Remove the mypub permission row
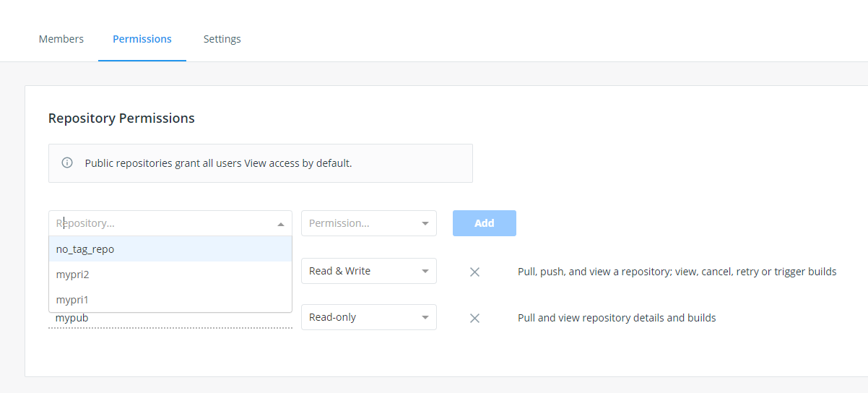The width and height of the screenshot is (868, 393). [x=474, y=318]
